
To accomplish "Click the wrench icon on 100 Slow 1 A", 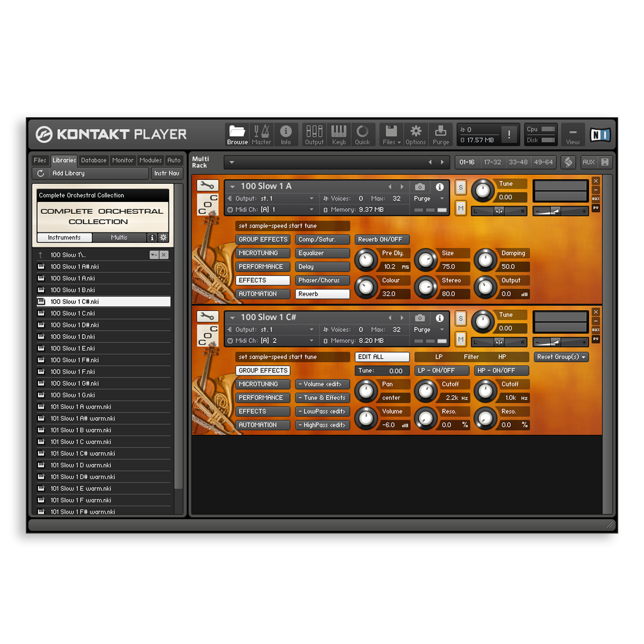I will point(207,185).
